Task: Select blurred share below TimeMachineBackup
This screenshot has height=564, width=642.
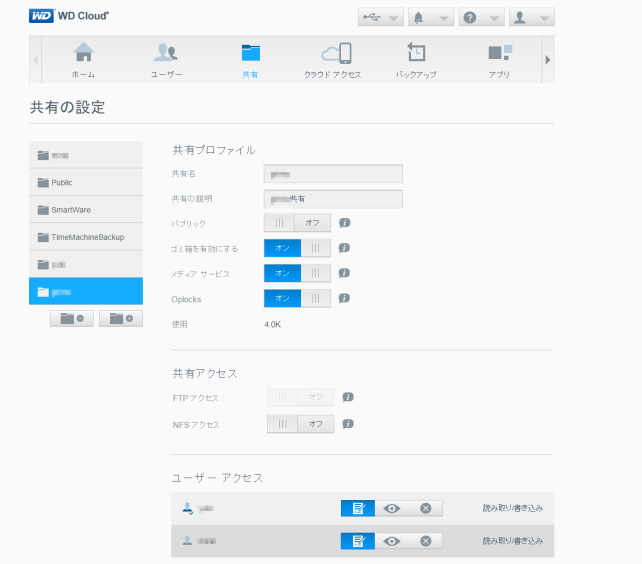Action: coord(86,264)
